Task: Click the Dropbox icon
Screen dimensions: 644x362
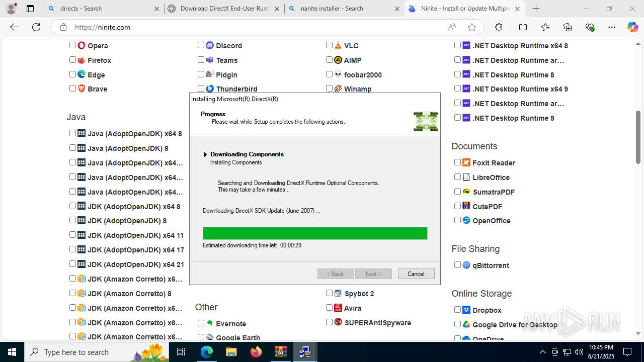Action: click(x=466, y=310)
